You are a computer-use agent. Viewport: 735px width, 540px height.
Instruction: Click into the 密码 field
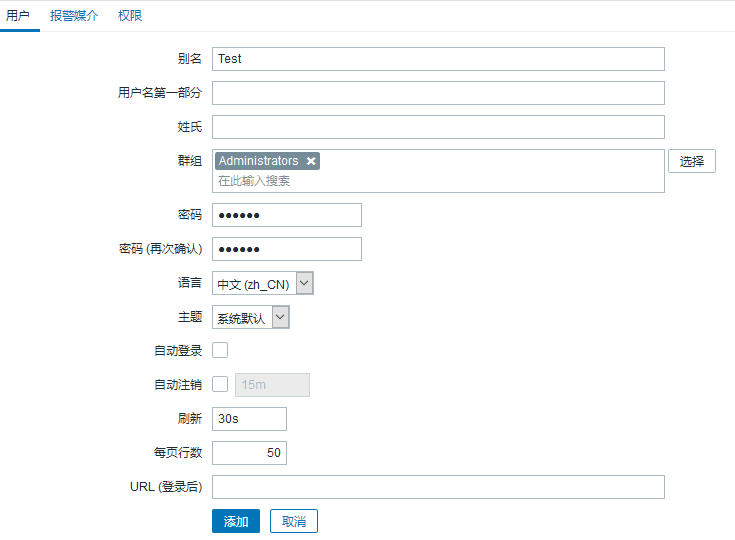pyautogui.click(x=287, y=215)
